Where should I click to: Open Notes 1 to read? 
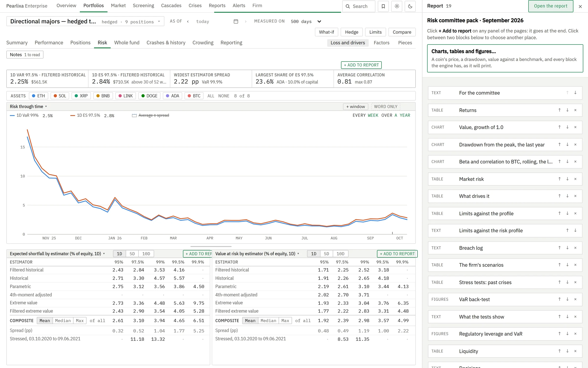tap(25, 55)
